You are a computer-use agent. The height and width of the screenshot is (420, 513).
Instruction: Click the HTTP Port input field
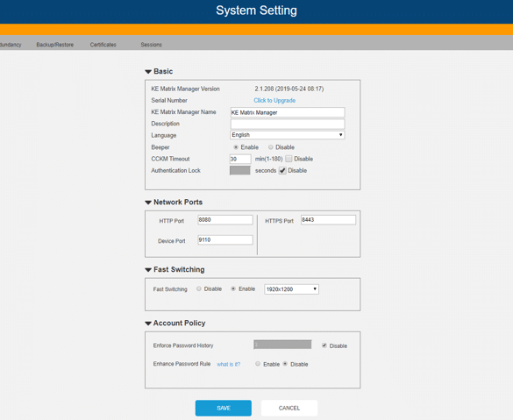[225, 220]
